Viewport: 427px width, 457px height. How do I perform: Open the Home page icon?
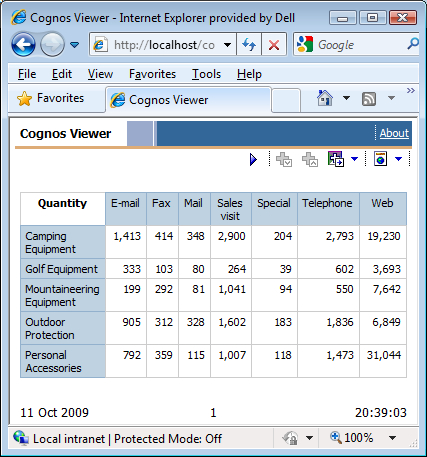(x=325, y=98)
